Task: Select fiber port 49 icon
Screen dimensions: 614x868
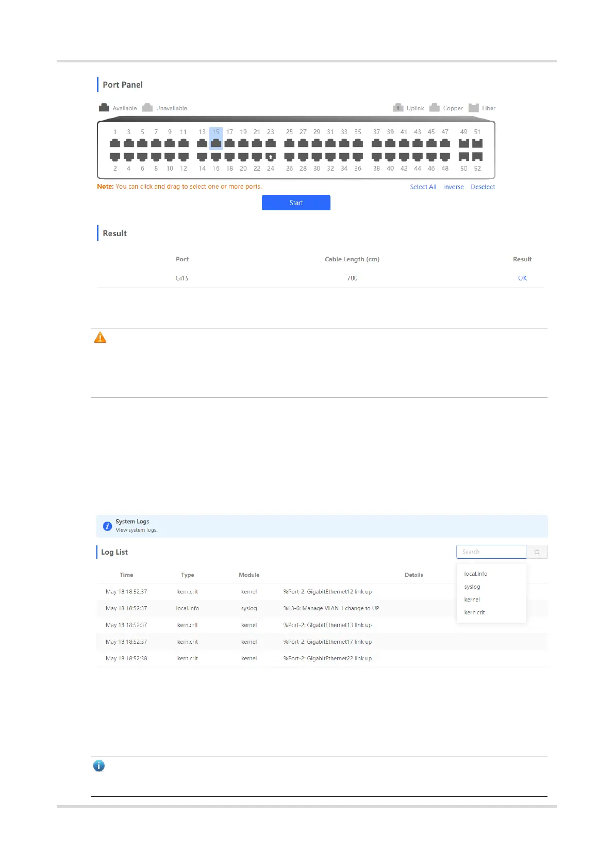Action: click(464, 143)
